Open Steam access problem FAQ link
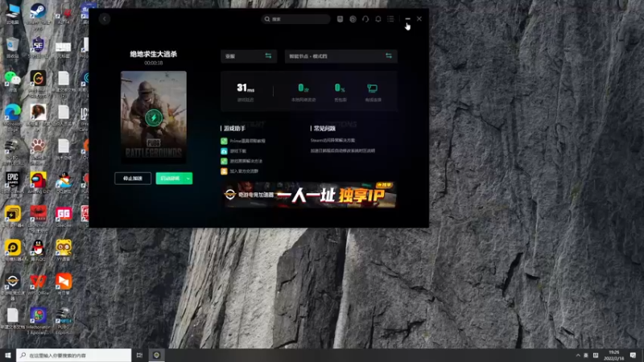644x362 pixels. click(x=332, y=140)
